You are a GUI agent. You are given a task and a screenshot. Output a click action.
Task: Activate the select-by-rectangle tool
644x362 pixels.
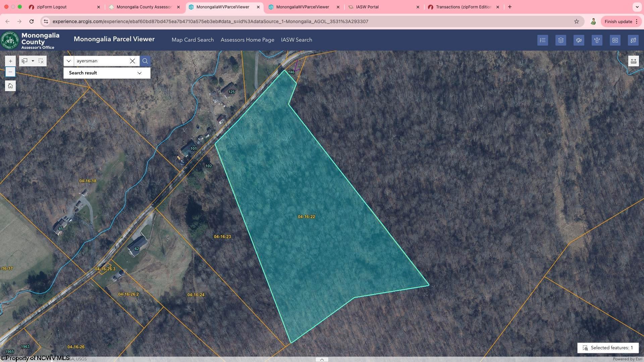point(24,61)
